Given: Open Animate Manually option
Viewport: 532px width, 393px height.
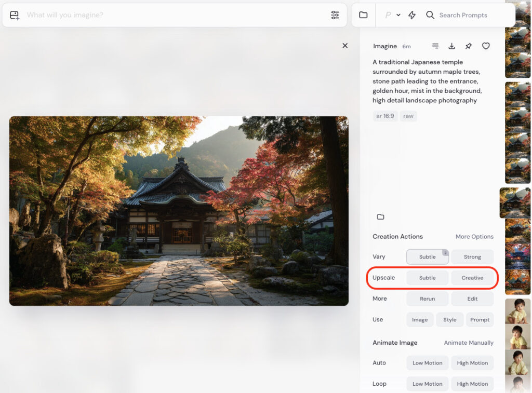Looking at the screenshot, I should pos(469,343).
